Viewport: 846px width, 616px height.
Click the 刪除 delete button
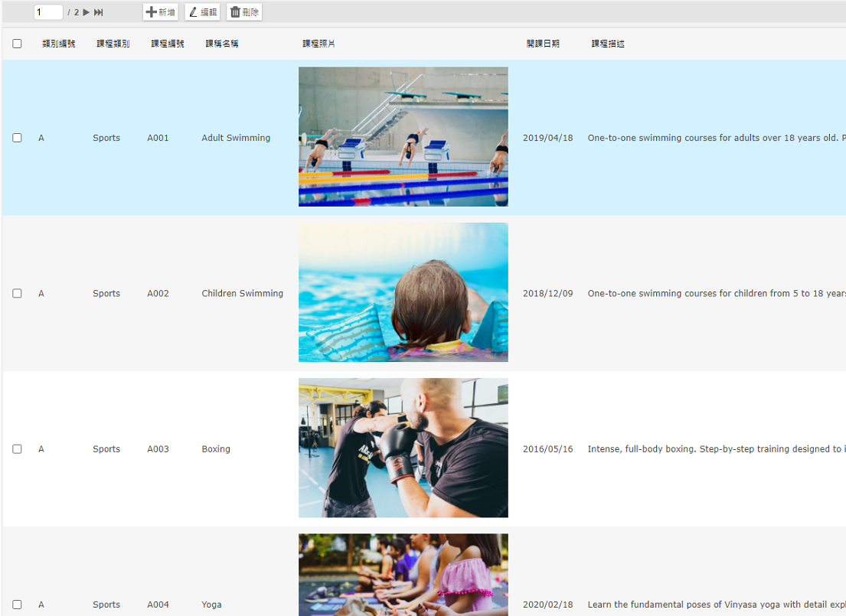pyautogui.click(x=244, y=12)
